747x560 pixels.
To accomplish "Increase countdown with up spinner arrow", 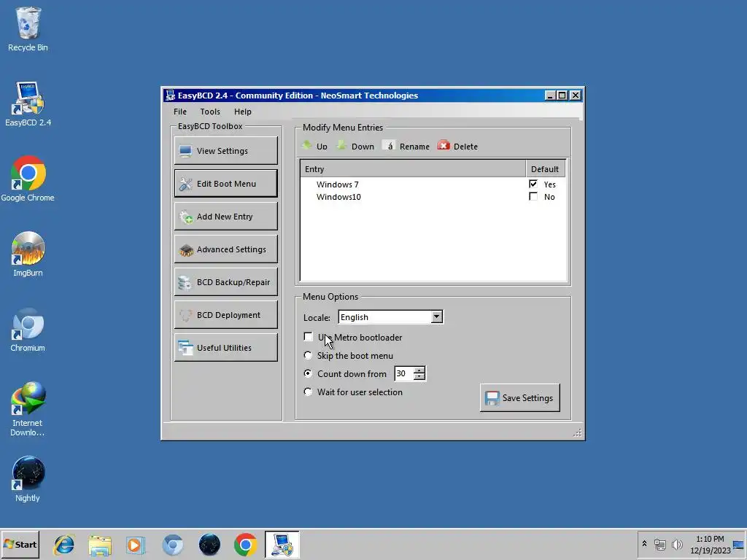I will click(x=419, y=370).
